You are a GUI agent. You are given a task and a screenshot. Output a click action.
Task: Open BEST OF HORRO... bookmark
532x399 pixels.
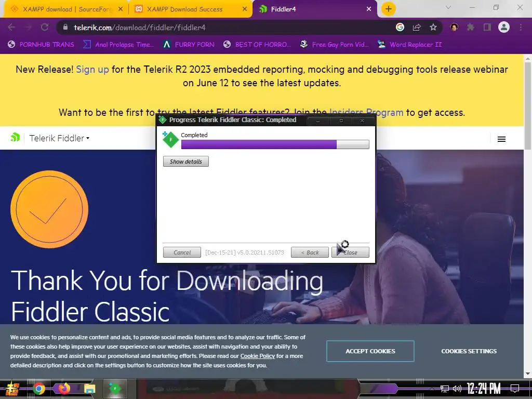(257, 45)
